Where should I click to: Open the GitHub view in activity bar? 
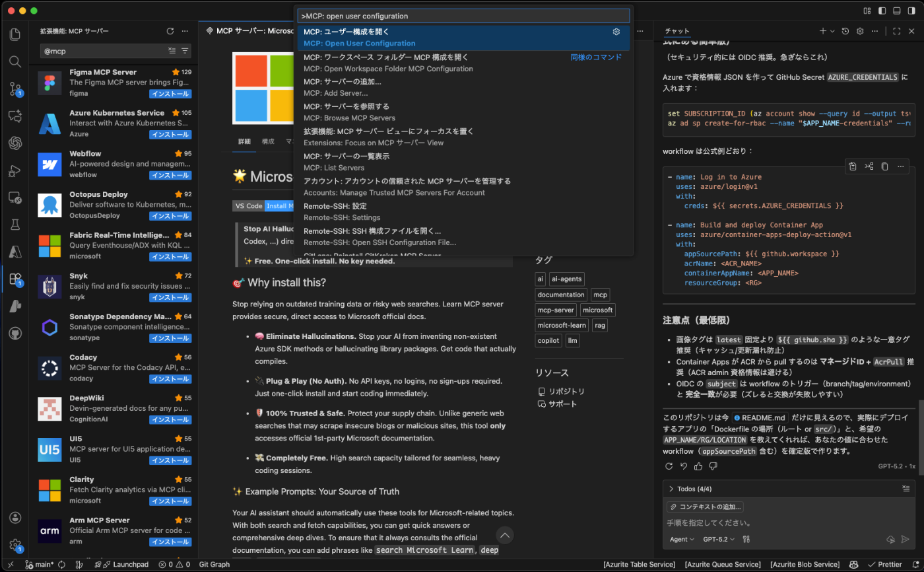(15, 333)
